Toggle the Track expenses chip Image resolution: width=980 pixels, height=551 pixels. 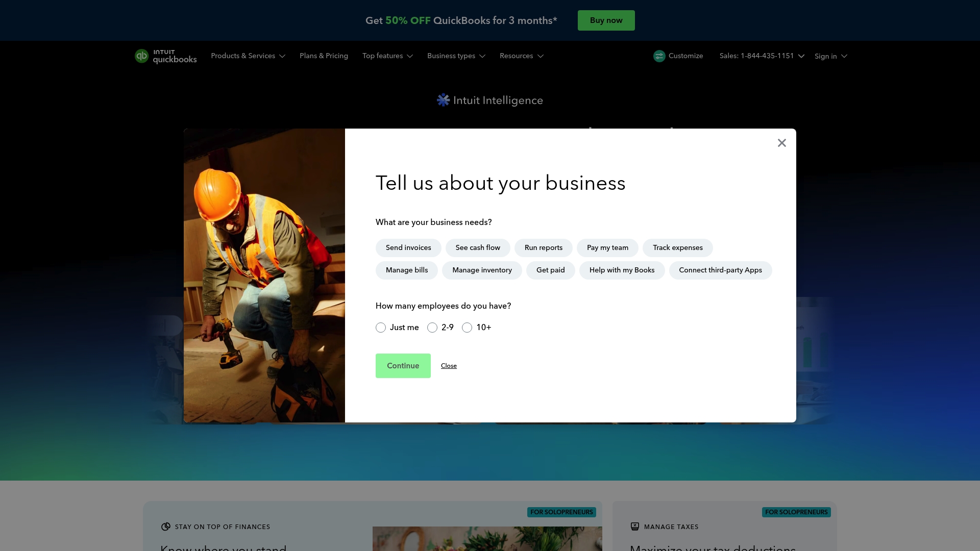pyautogui.click(x=678, y=248)
